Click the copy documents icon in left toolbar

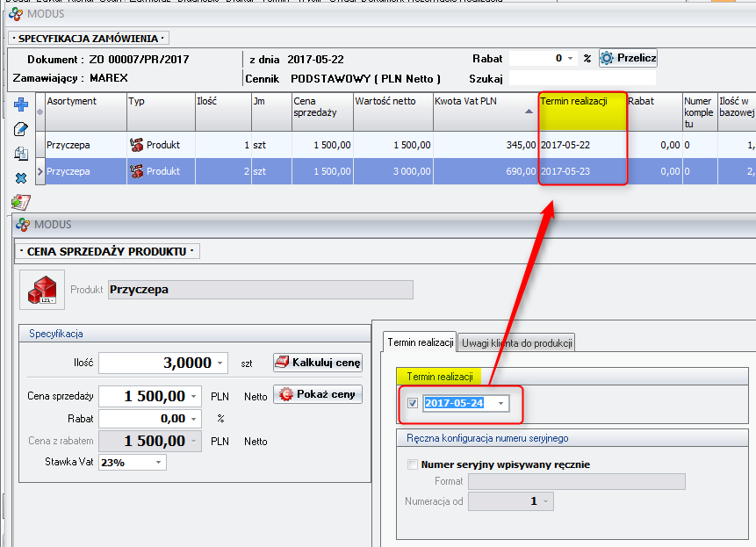tap(21, 154)
